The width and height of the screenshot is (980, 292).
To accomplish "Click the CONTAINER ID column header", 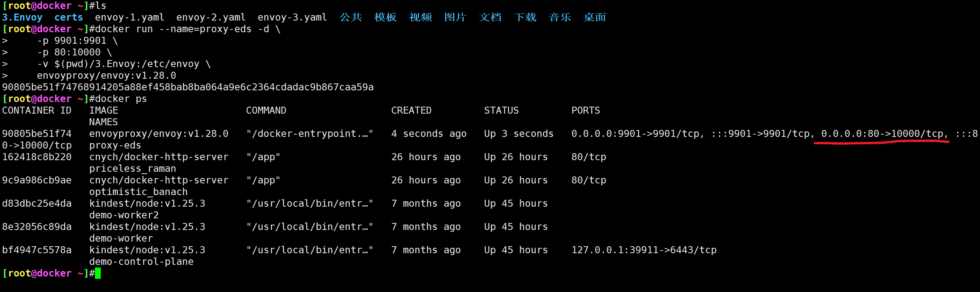I will (x=37, y=111).
